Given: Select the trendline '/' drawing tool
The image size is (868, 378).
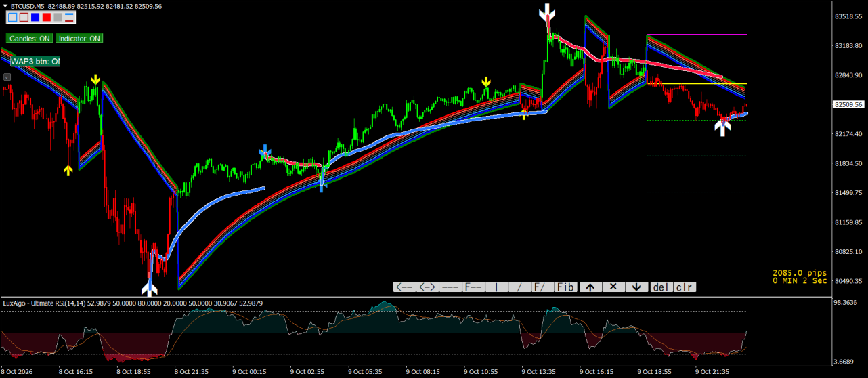Looking at the screenshot, I should (x=519, y=287).
